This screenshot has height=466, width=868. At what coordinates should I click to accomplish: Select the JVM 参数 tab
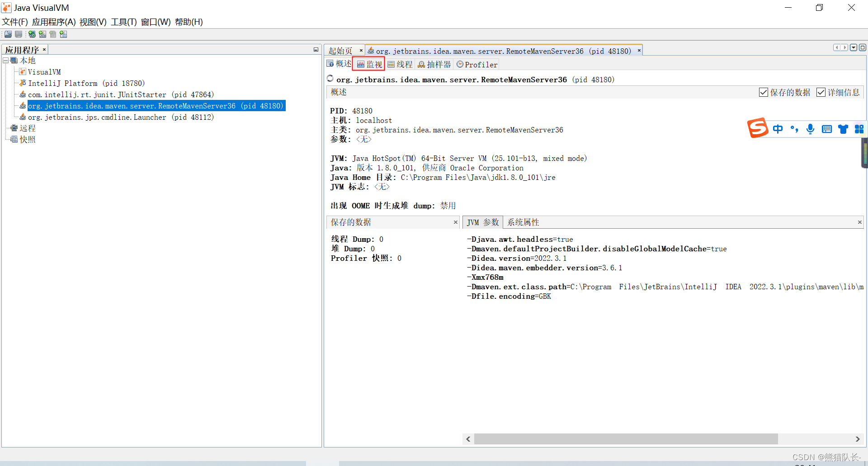point(483,222)
